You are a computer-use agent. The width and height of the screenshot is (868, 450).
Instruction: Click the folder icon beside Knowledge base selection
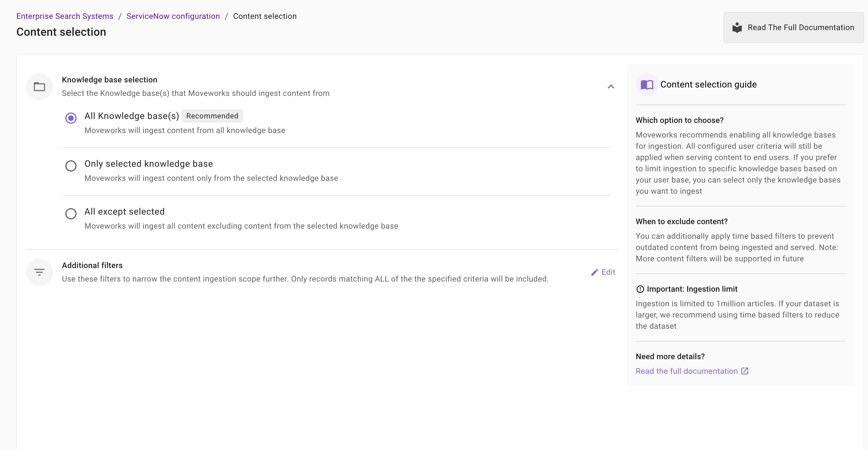[39, 87]
